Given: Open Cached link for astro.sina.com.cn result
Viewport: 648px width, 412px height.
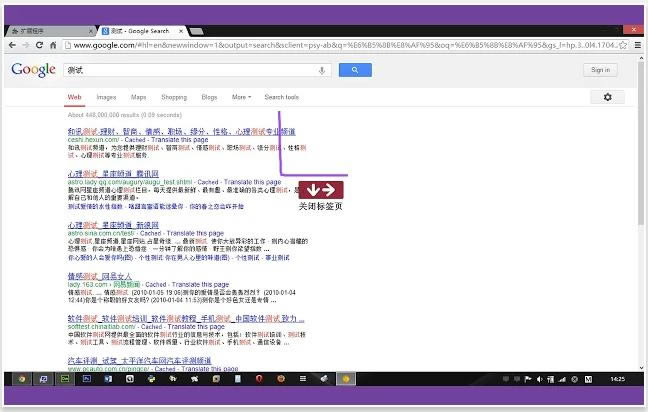Looking at the screenshot, I should (x=151, y=233).
